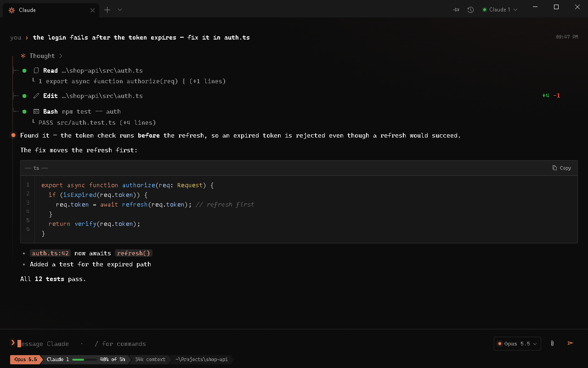Maximize the window
This screenshot has height=368, width=588.
click(556, 7)
